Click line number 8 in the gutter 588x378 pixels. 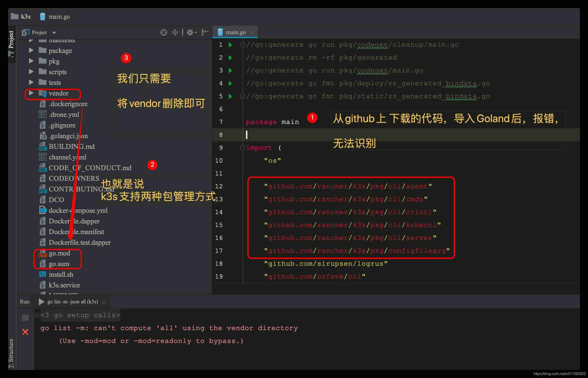(x=221, y=135)
